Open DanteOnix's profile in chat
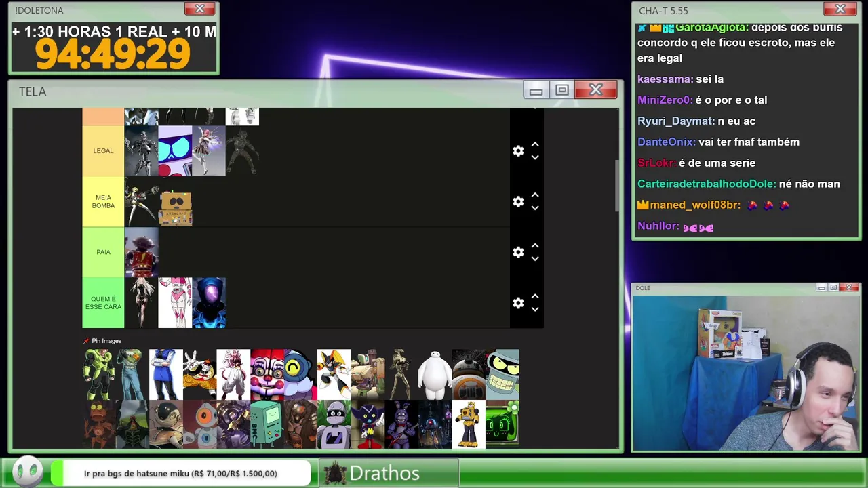The height and width of the screenshot is (488, 868). [x=666, y=142]
